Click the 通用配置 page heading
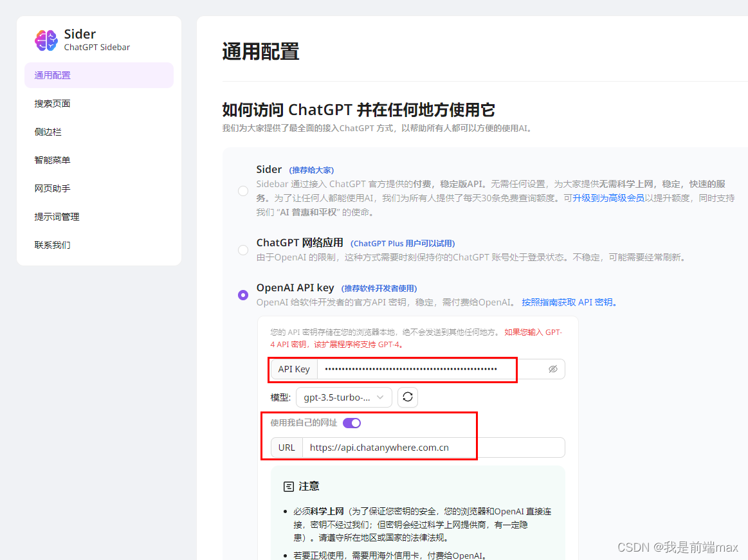 pyautogui.click(x=260, y=51)
